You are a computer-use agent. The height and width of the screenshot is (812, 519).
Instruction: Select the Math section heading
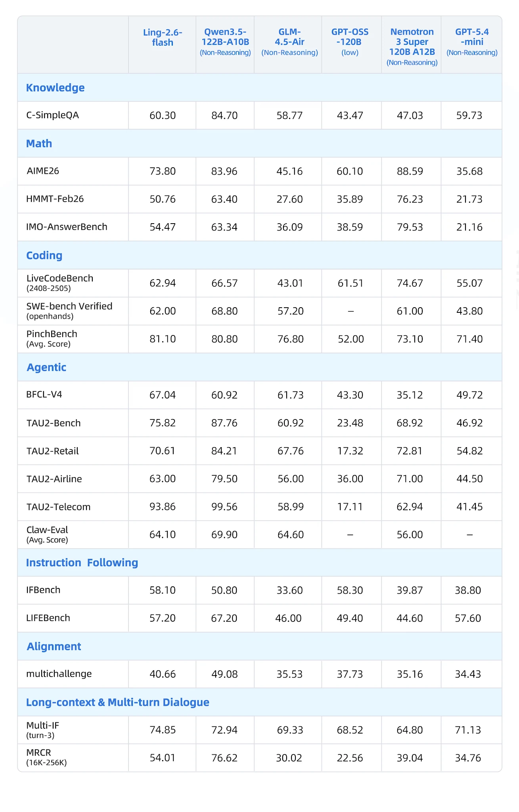39,144
